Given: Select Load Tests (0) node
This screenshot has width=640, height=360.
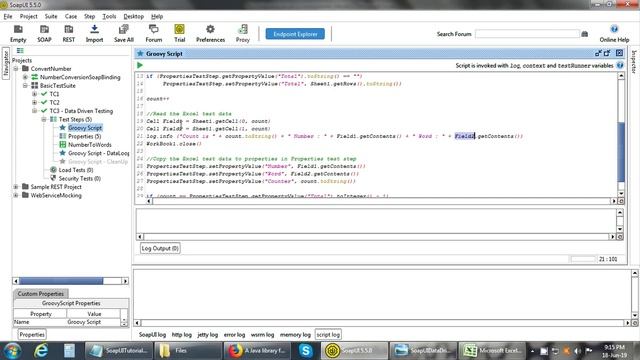Looking at the screenshot, I should coord(76,170).
